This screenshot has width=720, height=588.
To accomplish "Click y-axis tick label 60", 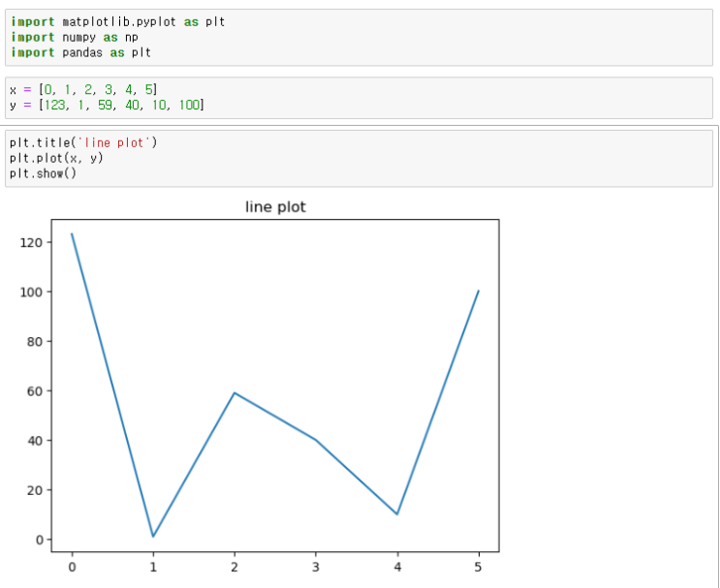I will click(35, 391).
